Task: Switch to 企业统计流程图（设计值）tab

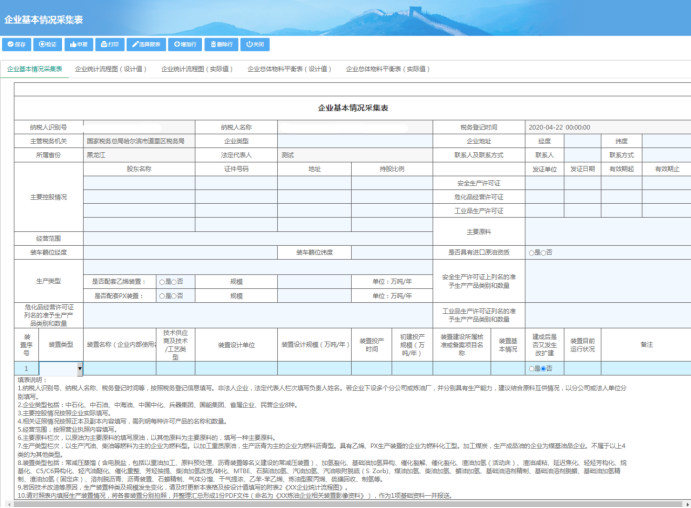Action: 112,70
